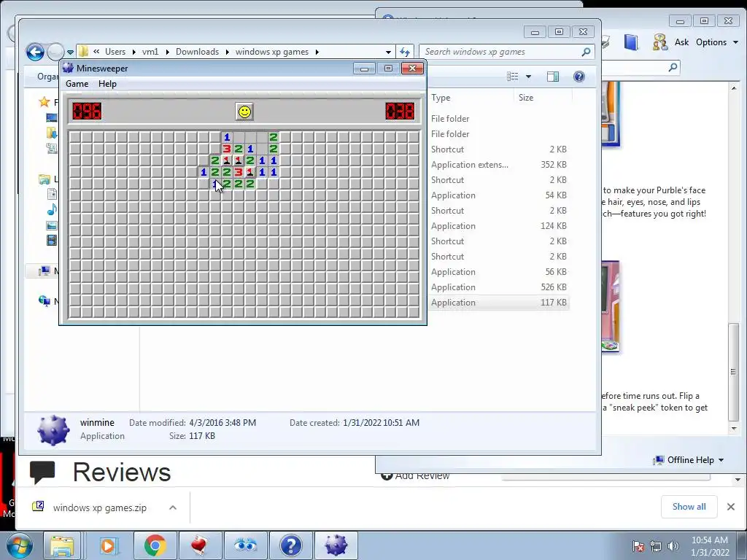
Task: Open the Help menu in Minesweeper
Action: coord(107,84)
